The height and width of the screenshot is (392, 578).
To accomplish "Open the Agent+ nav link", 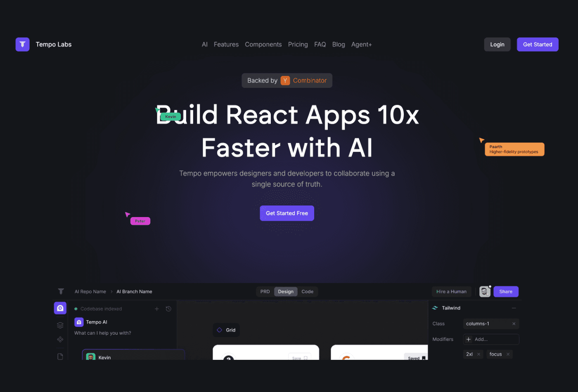I will click(361, 45).
